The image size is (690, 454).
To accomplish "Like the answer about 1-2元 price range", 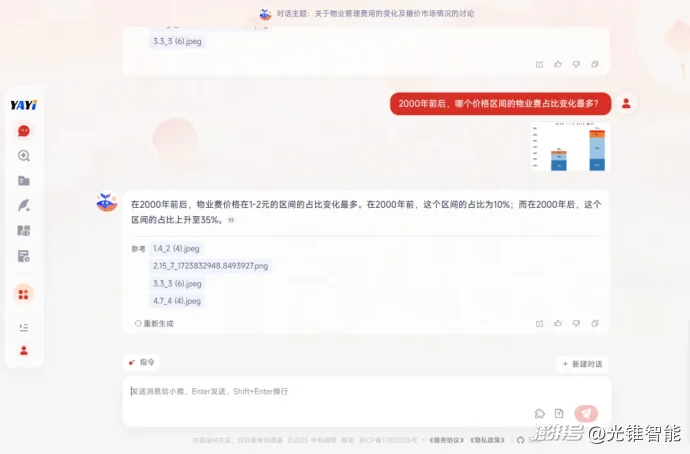I will (x=558, y=323).
